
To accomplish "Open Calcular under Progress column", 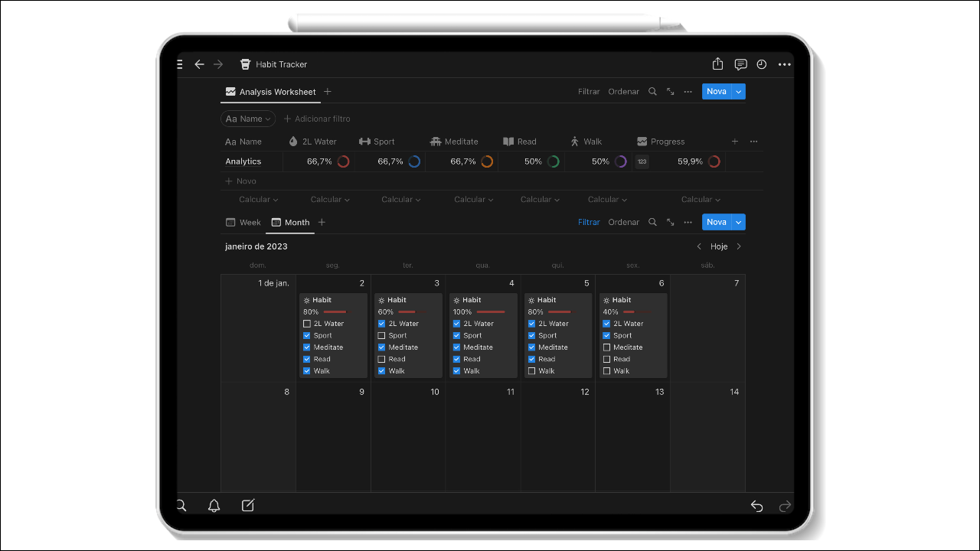I will 701,199.
